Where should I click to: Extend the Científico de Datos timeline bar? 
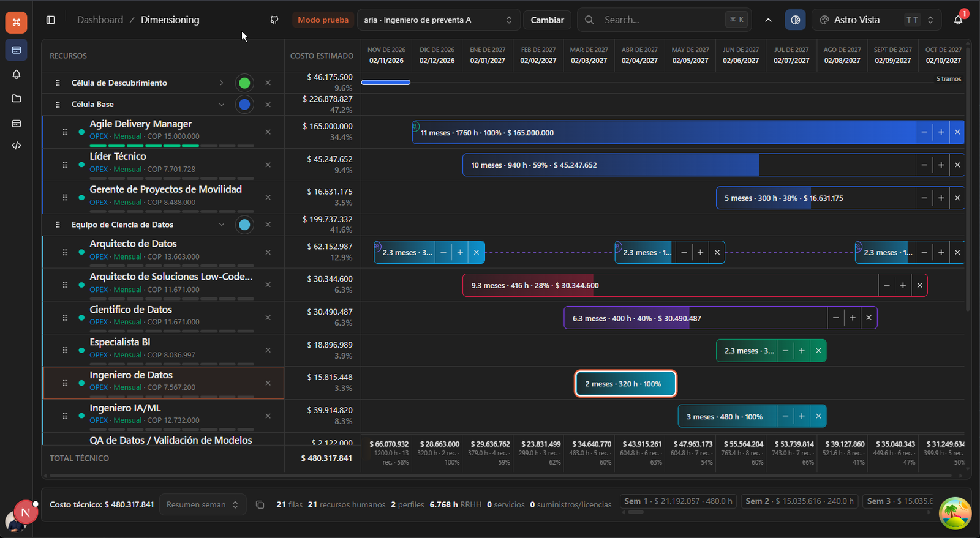[x=852, y=318]
